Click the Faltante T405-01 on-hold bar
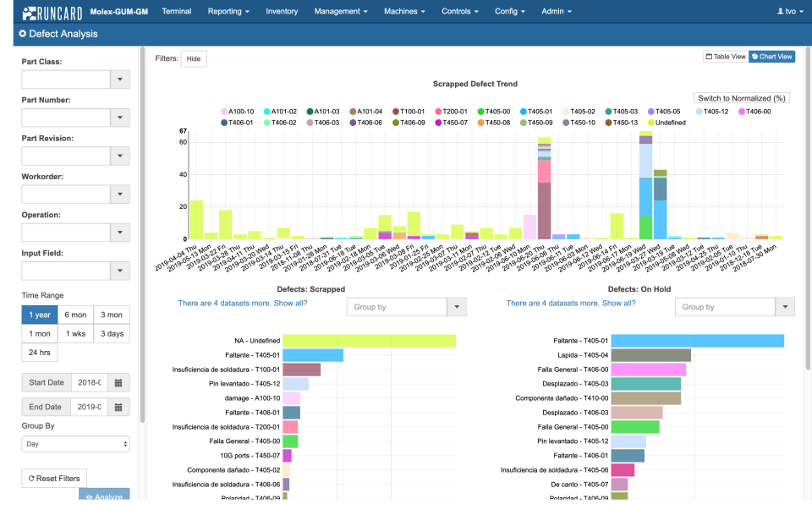The image size is (812, 515). [698, 341]
